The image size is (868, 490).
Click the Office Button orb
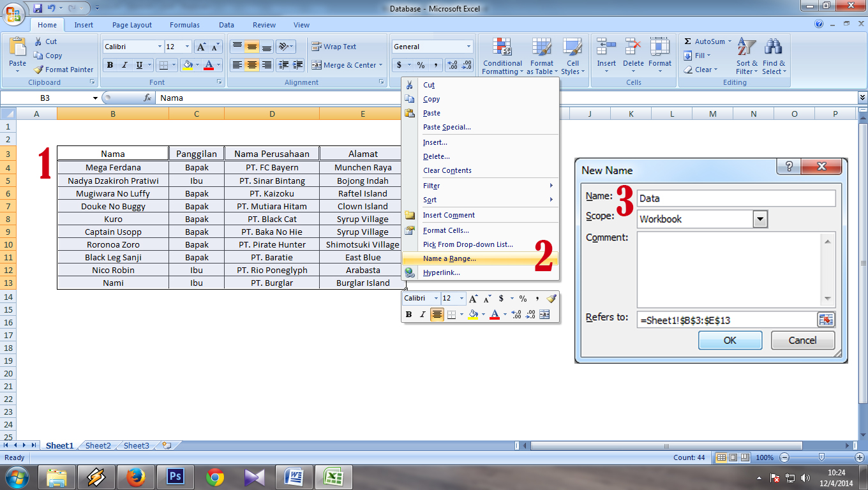coord(14,13)
